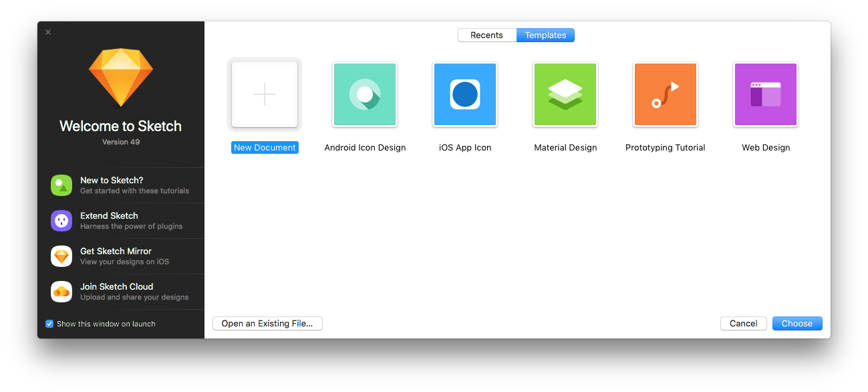Switch to the Templates tab
This screenshot has width=868, height=392.
click(545, 35)
